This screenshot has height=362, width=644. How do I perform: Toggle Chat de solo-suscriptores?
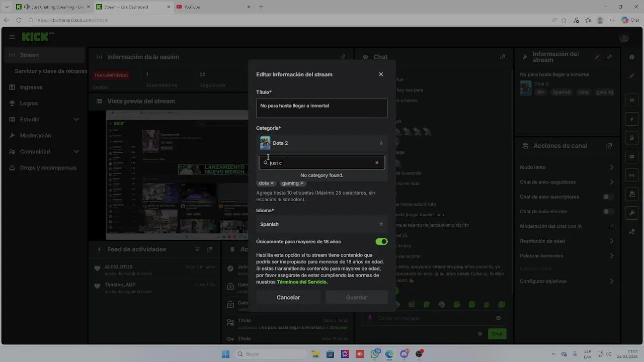[x=608, y=197]
